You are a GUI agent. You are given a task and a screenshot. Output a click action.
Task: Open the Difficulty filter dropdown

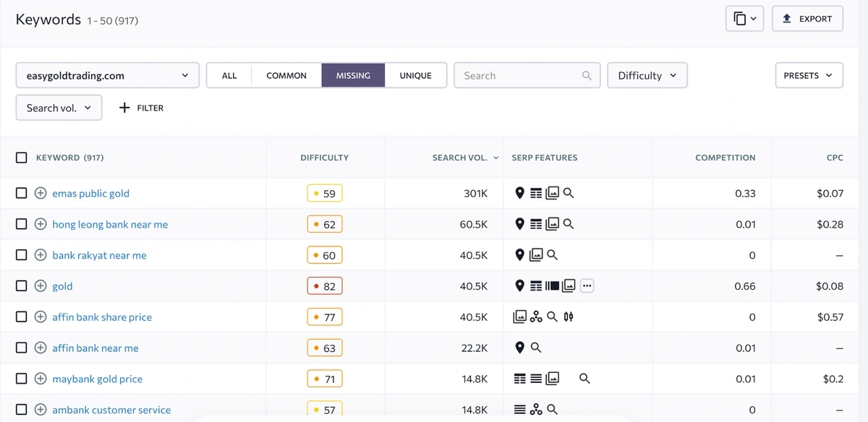coord(647,75)
